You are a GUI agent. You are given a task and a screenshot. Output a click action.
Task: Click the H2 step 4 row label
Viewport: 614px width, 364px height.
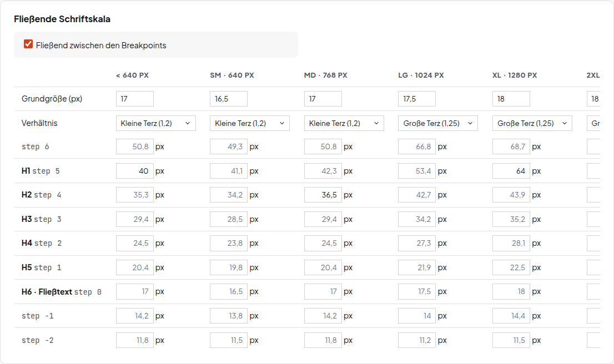point(42,195)
